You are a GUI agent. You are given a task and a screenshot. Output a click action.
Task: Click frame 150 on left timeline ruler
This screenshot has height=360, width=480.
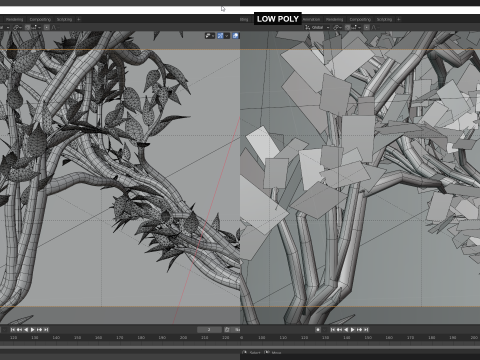pyautogui.click(x=77, y=338)
